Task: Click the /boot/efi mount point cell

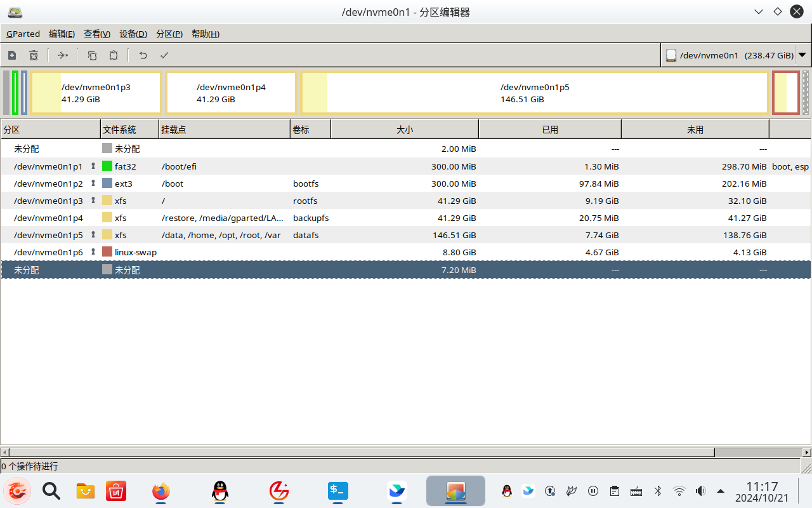Action: [x=180, y=166]
